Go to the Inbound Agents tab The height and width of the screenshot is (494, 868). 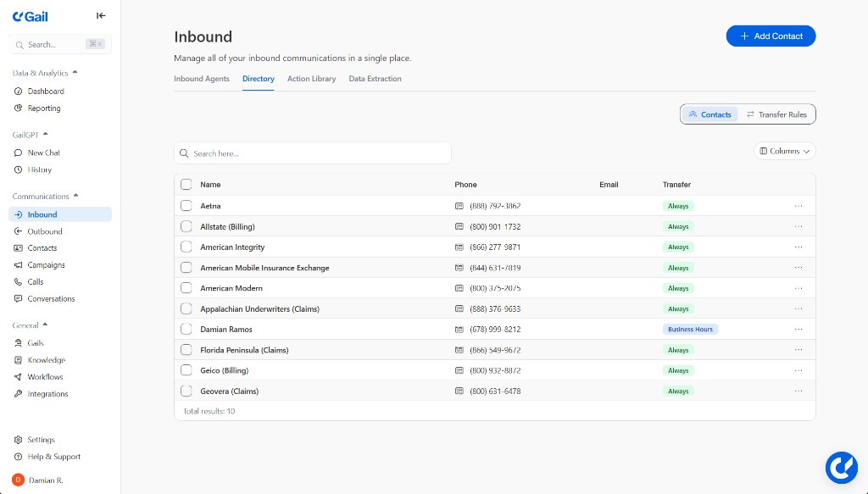[202, 79]
